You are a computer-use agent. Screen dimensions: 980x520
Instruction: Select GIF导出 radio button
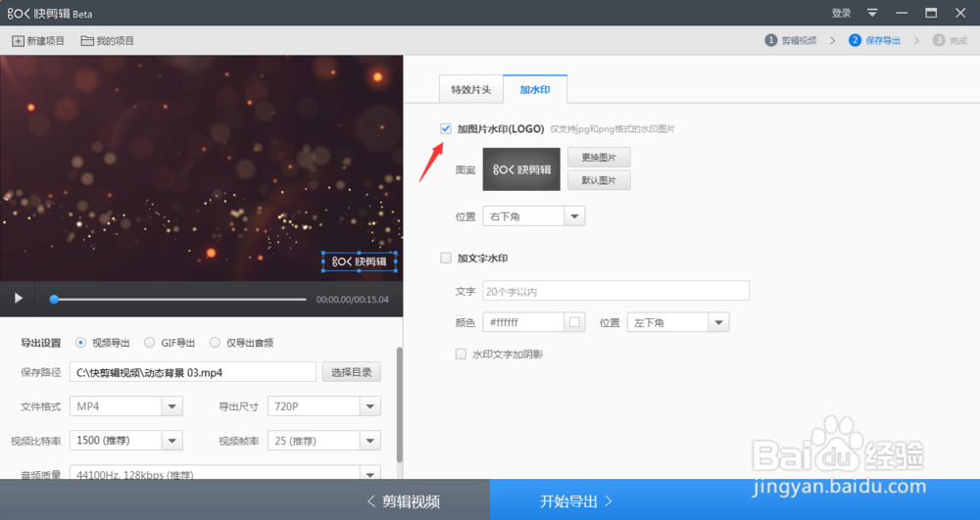[x=149, y=343]
